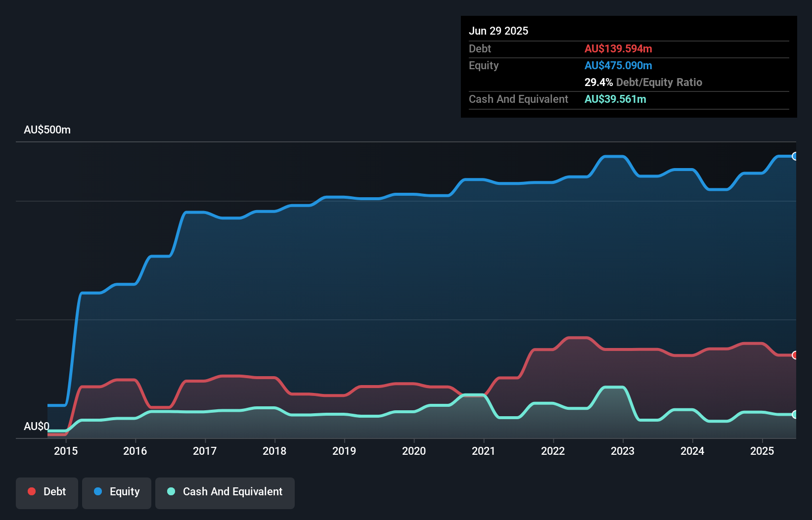The width and height of the screenshot is (812, 520).
Task: Click the 2025 x-axis label
Action: pyautogui.click(x=762, y=451)
